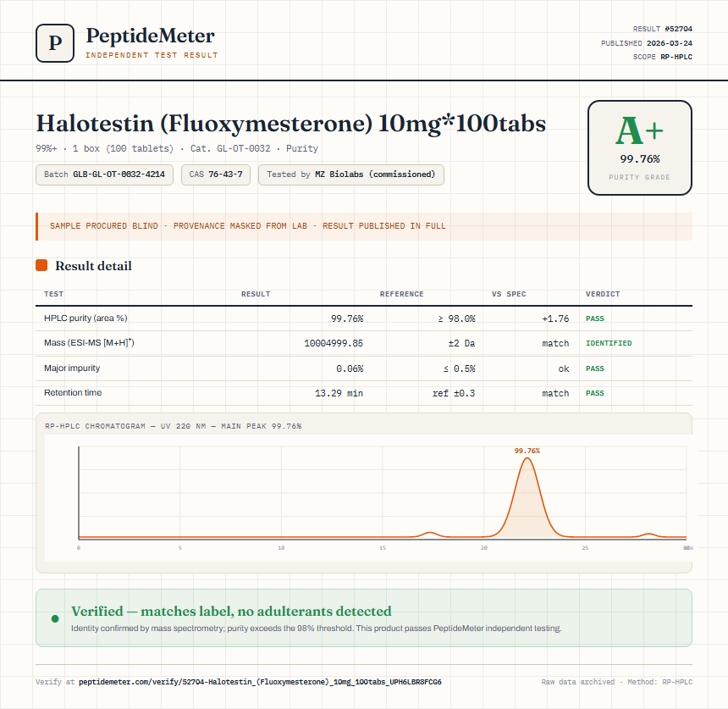Click the PeptideMeter P logo icon
The height and width of the screenshot is (709, 728).
pos(55,43)
